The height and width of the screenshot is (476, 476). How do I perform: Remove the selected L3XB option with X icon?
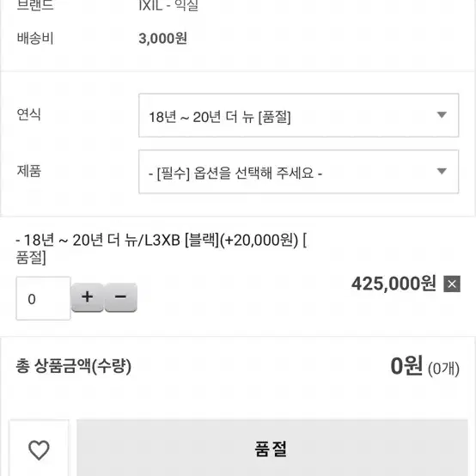pyautogui.click(x=452, y=284)
